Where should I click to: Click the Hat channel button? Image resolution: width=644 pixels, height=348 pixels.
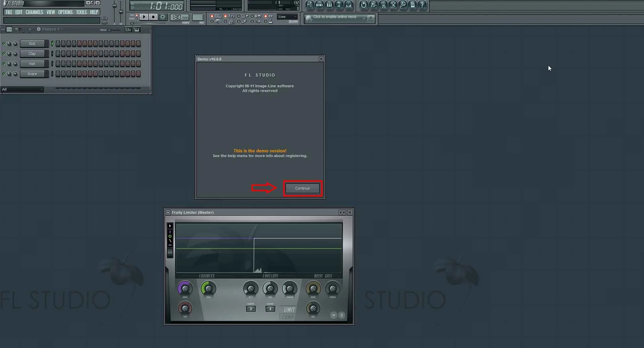(x=32, y=64)
